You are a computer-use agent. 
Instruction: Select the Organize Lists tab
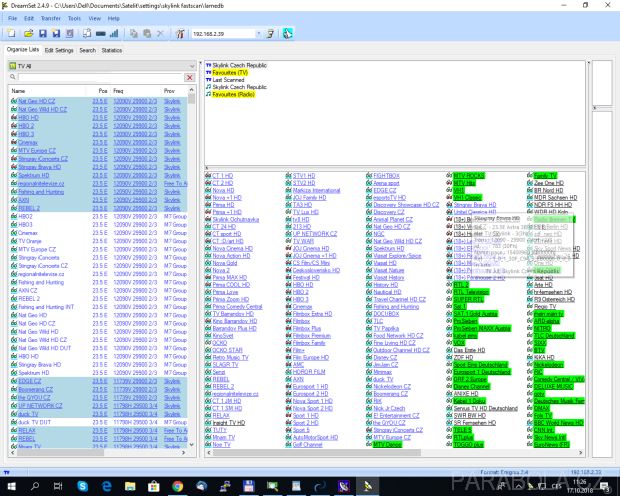(x=23, y=49)
